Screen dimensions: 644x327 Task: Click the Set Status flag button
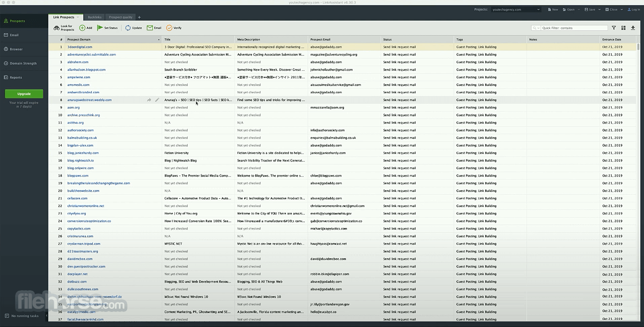click(107, 28)
